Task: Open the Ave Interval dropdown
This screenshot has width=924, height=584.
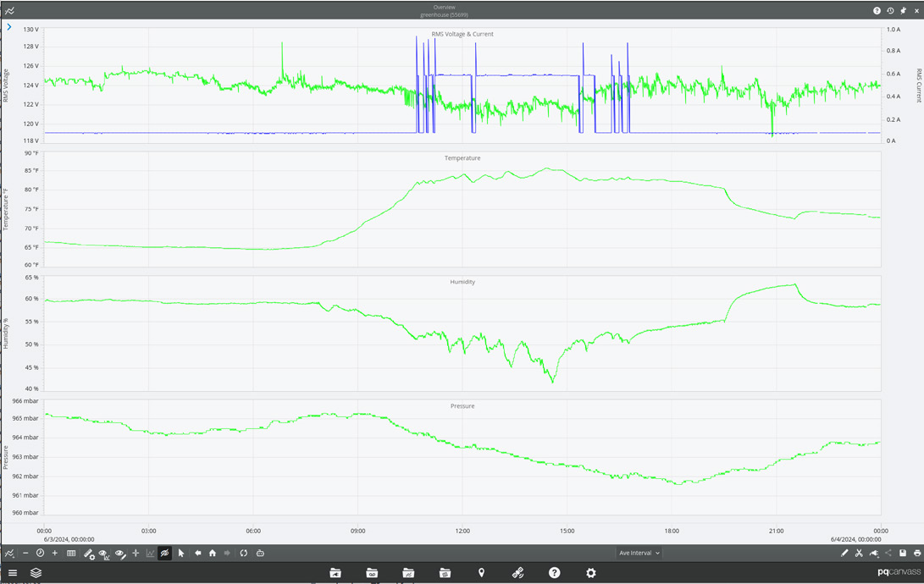Action: pyautogui.click(x=639, y=553)
